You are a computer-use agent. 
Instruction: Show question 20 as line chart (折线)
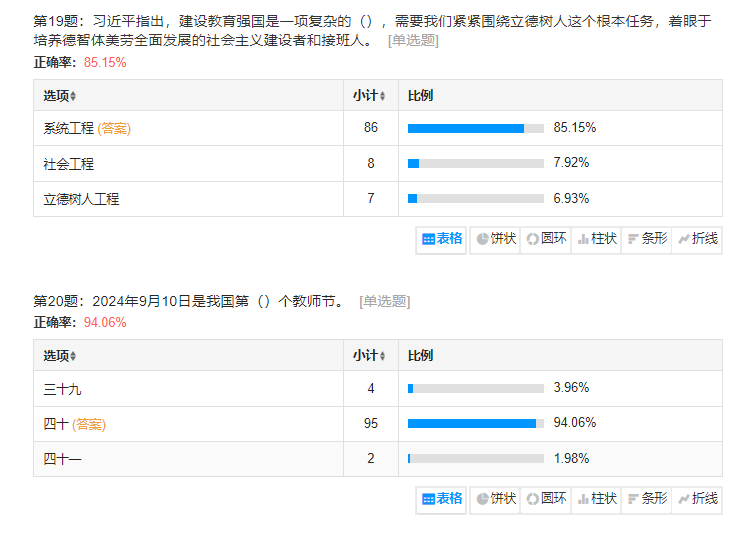697,498
